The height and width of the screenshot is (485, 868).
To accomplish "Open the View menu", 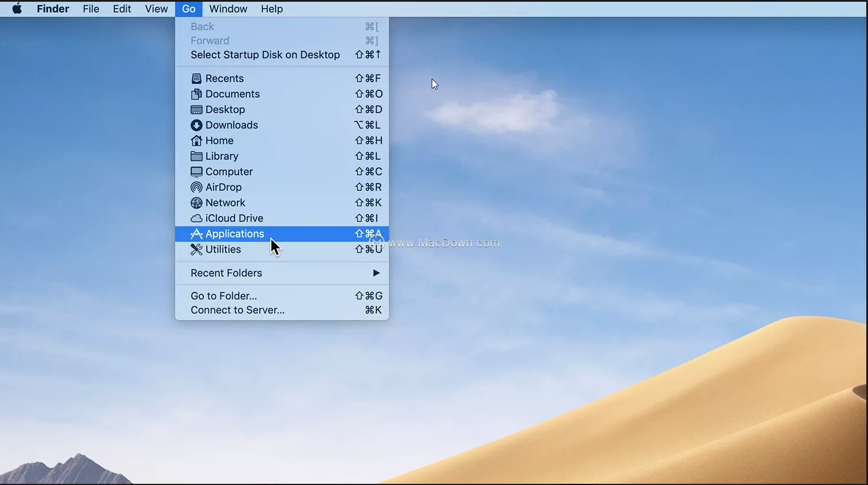I will (x=156, y=9).
